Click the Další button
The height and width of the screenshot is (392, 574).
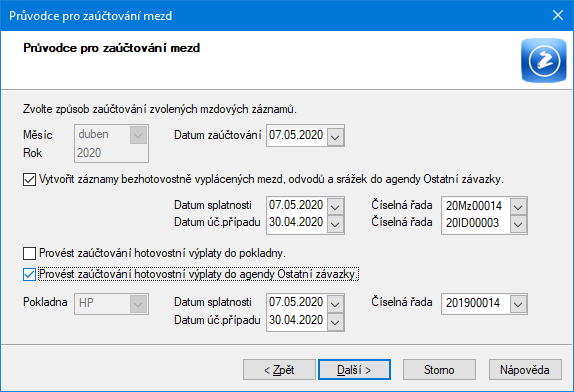coord(354,370)
